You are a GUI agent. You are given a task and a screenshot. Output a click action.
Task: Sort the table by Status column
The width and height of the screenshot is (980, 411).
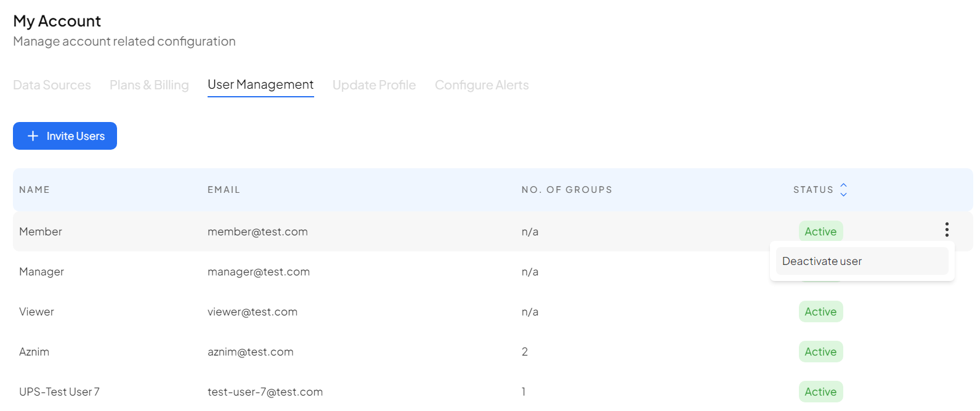tap(843, 190)
